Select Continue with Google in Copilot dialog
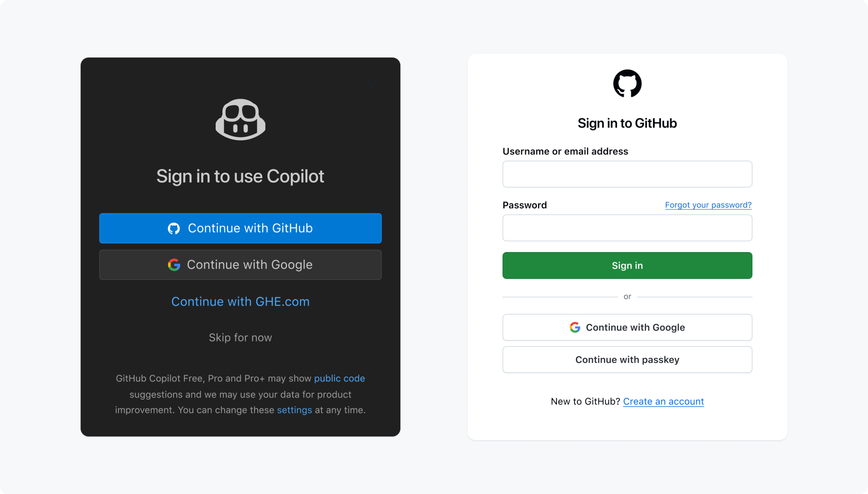 (240, 265)
